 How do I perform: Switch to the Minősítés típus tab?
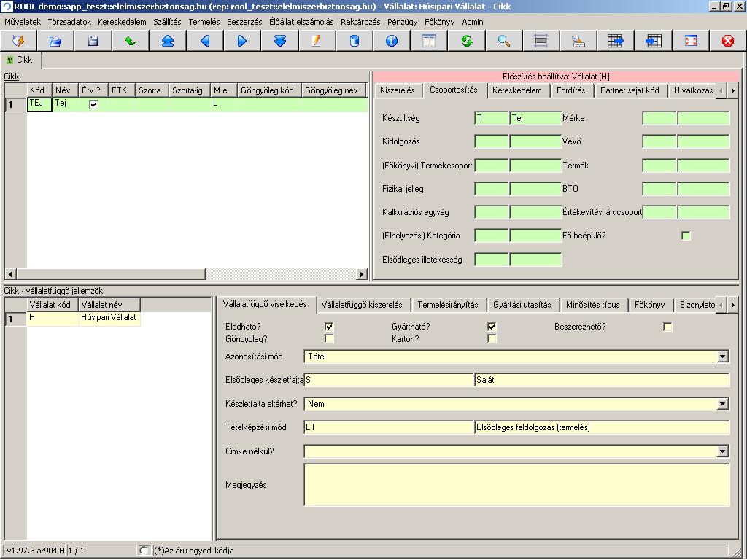click(593, 305)
